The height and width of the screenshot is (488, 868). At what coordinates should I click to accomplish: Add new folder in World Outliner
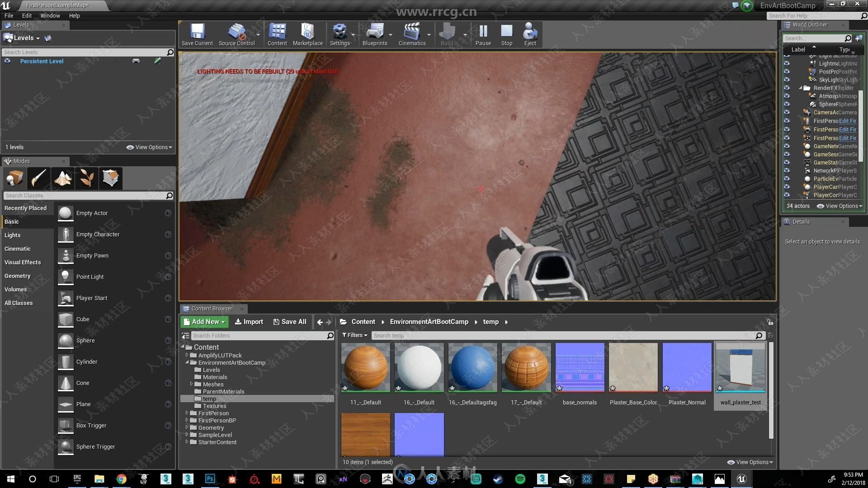(x=858, y=38)
